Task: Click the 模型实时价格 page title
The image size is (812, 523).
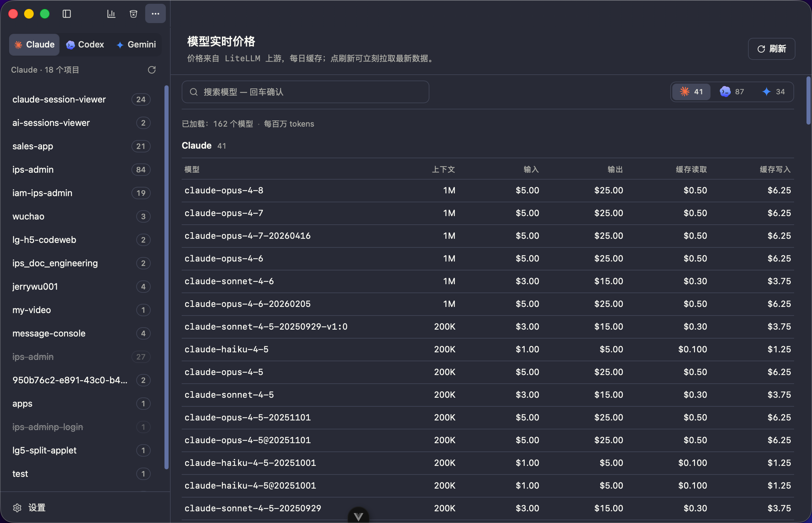Action: tap(221, 41)
